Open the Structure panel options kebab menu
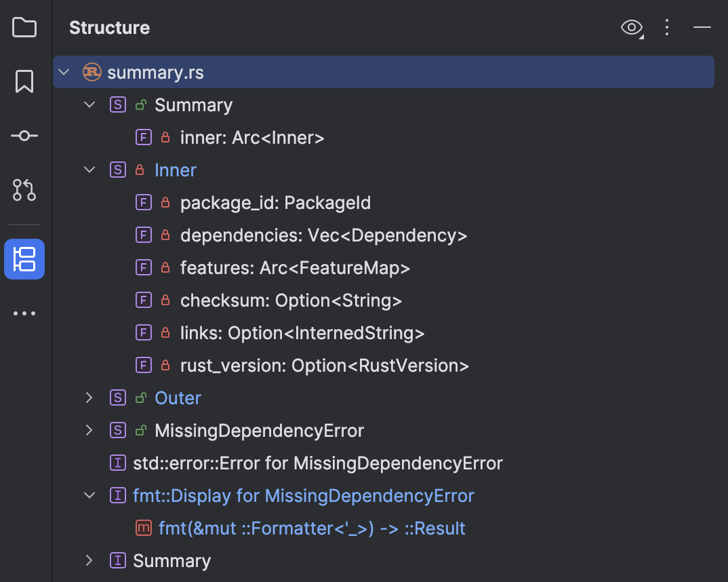 [667, 28]
